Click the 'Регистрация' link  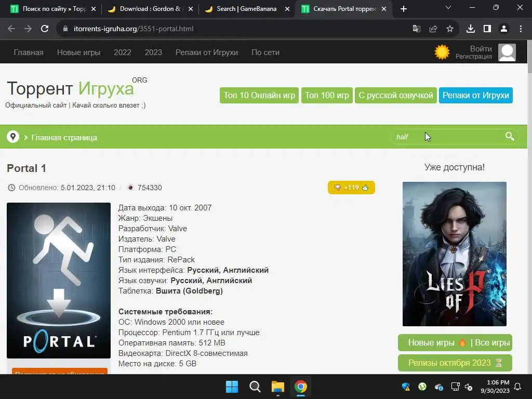474,57
